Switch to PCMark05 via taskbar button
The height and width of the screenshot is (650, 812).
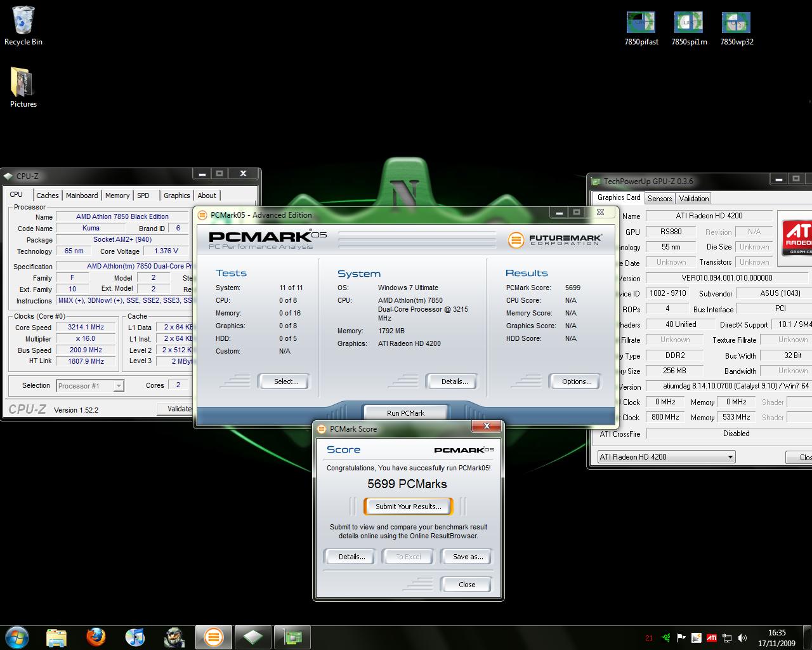click(214, 637)
